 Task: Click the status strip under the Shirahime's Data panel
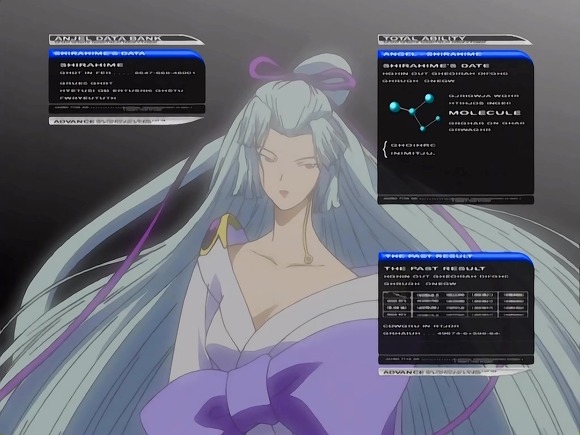pos(127,109)
